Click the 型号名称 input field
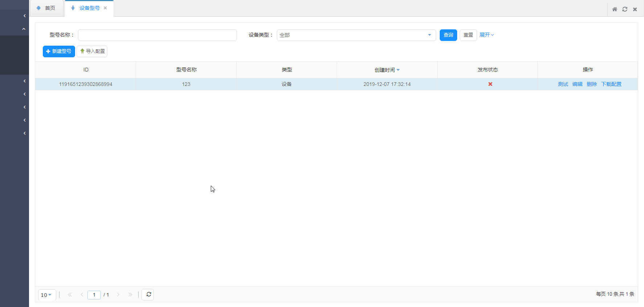 coord(157,35)
